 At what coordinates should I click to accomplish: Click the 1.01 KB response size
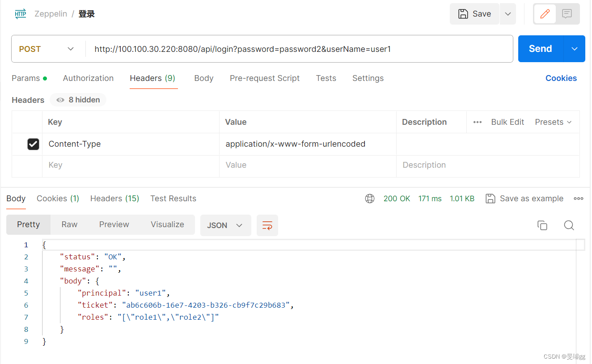462,199
